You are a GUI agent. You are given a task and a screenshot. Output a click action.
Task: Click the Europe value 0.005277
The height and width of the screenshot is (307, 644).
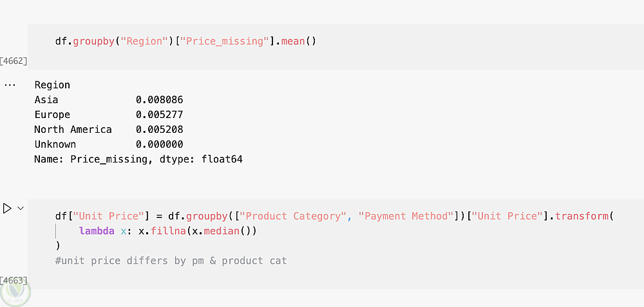(159, 115)
